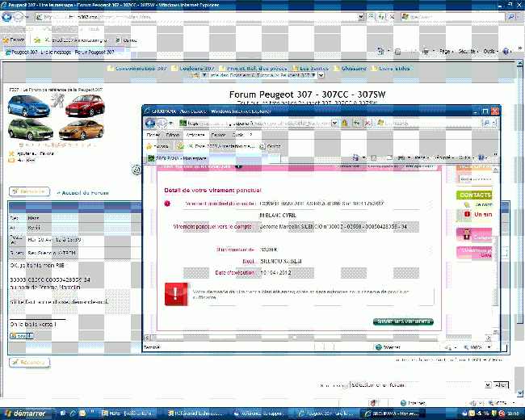Click the CONTACTS panel header
Viewport: 525px width, 420px height.
[x=474, y=195]
